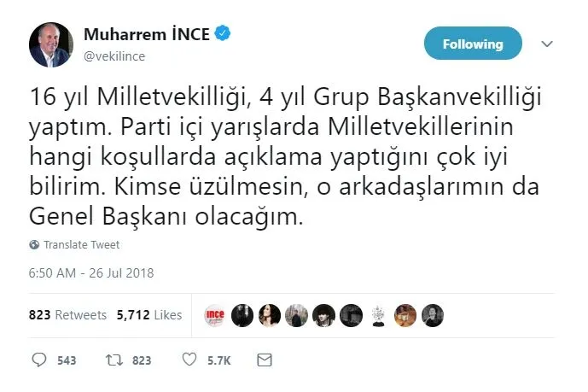
Task: Open the @vekilince handle link
Action: click(116, 55)
